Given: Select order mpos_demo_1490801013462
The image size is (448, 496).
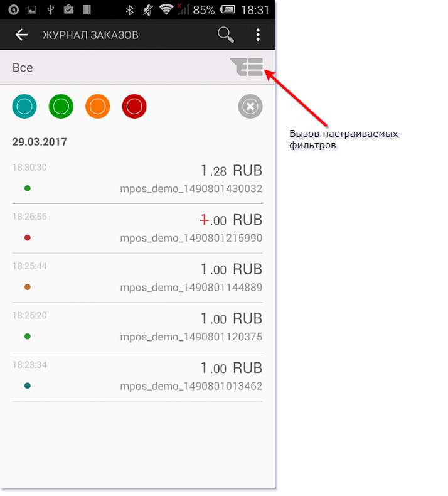Looking at the screenshot, I should [x=191, y=386].
